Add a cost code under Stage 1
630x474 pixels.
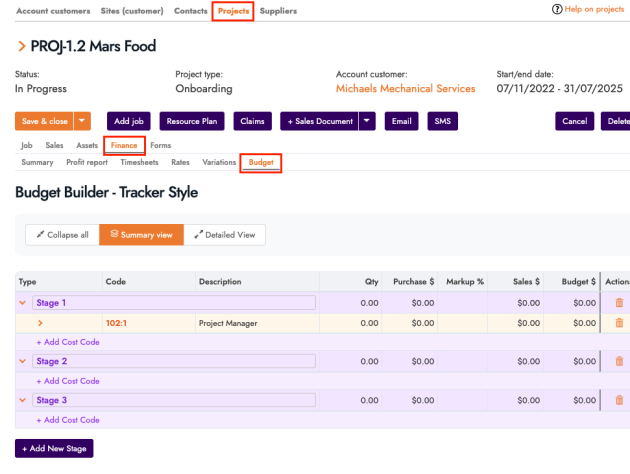pyautogui.click(x=68, y=342)
